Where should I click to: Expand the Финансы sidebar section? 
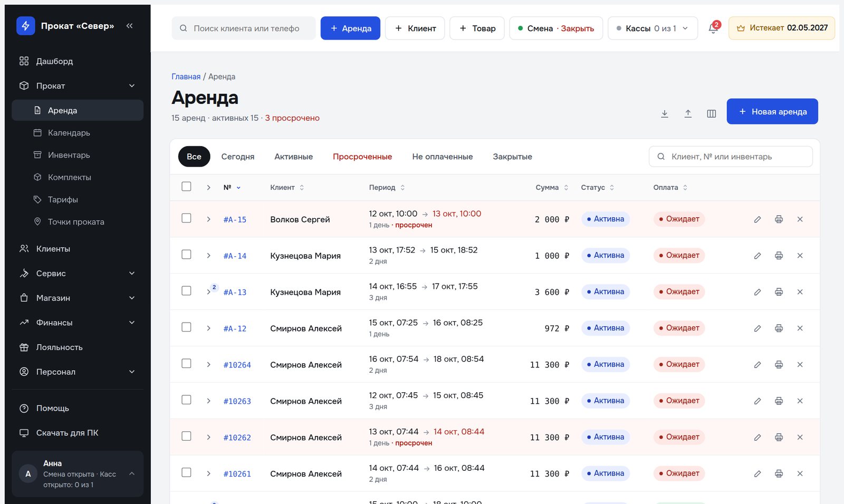(78, 323)
